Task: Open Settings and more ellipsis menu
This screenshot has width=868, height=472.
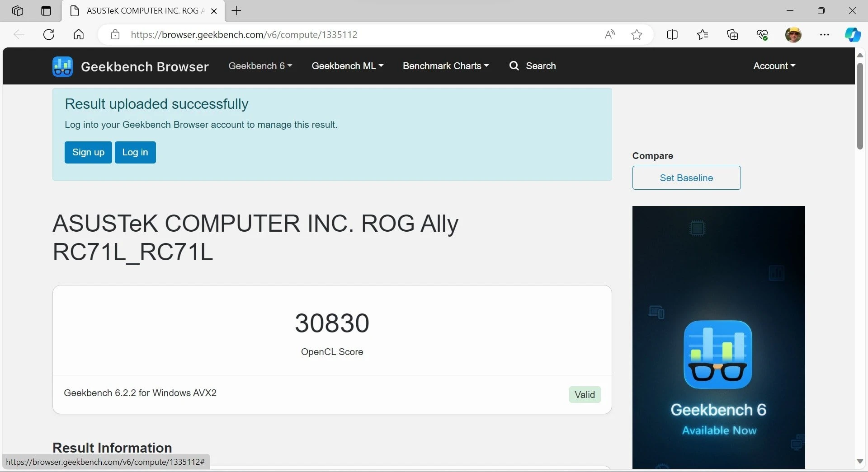Action: click(x=824, y=34)
